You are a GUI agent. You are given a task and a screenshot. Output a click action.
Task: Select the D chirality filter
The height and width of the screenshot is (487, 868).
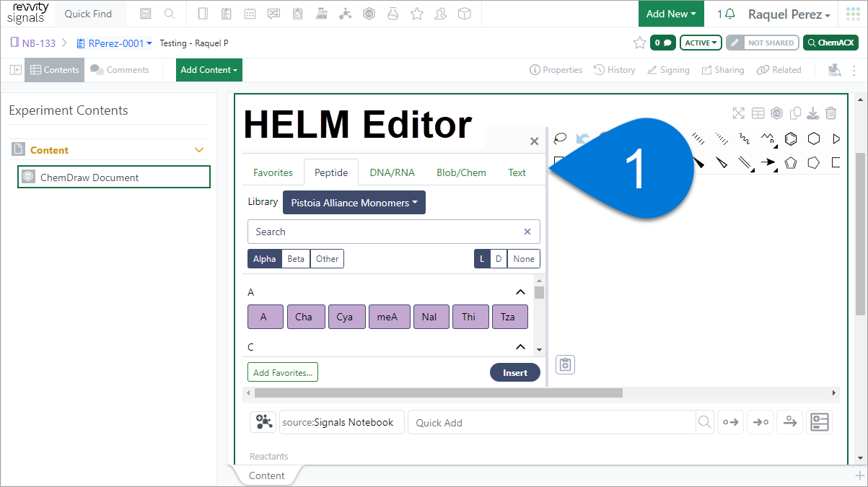coord(499,259)
